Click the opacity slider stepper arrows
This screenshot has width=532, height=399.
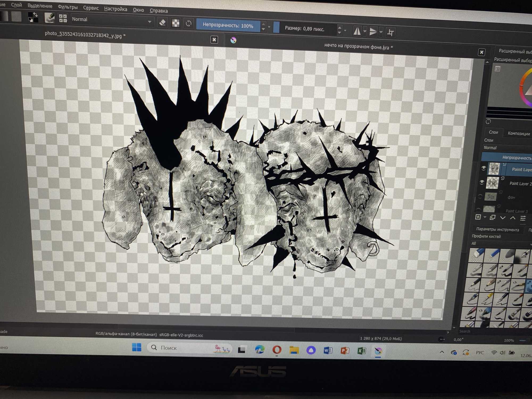coord(263,26)
